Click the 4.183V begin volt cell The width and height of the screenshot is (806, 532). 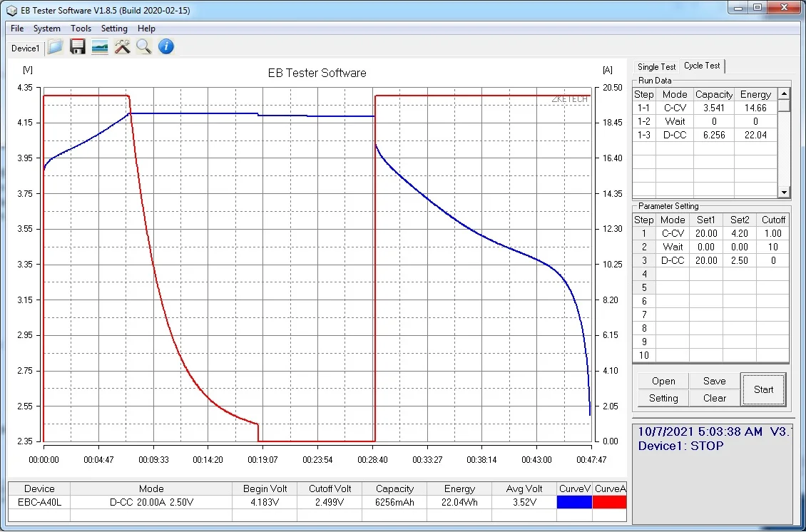point(265,502)
